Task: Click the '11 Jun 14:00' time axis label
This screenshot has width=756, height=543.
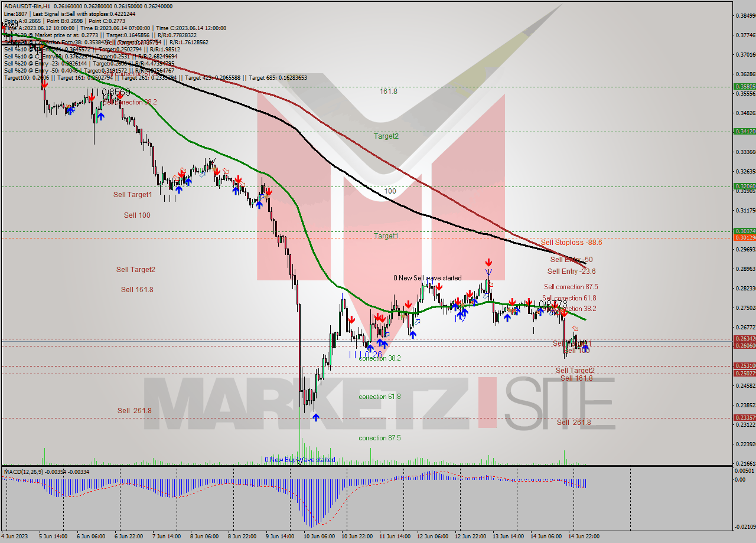Action: click(396, 537)
